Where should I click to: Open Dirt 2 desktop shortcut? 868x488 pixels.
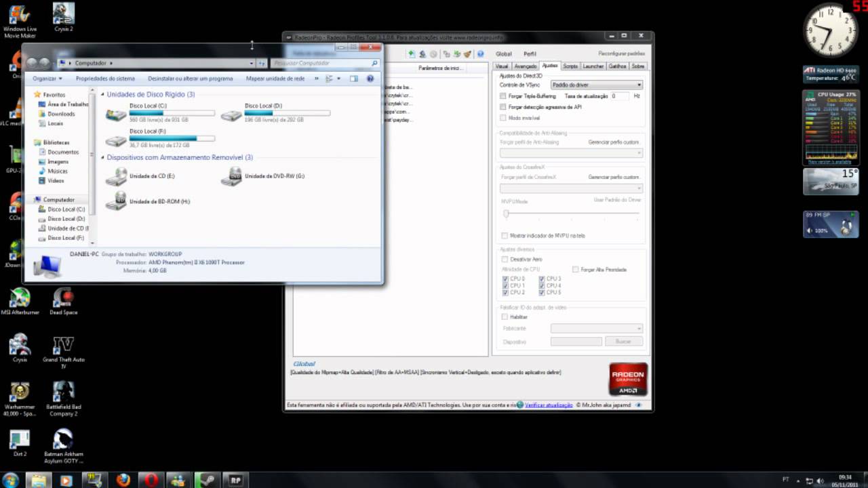pos(20,443)
